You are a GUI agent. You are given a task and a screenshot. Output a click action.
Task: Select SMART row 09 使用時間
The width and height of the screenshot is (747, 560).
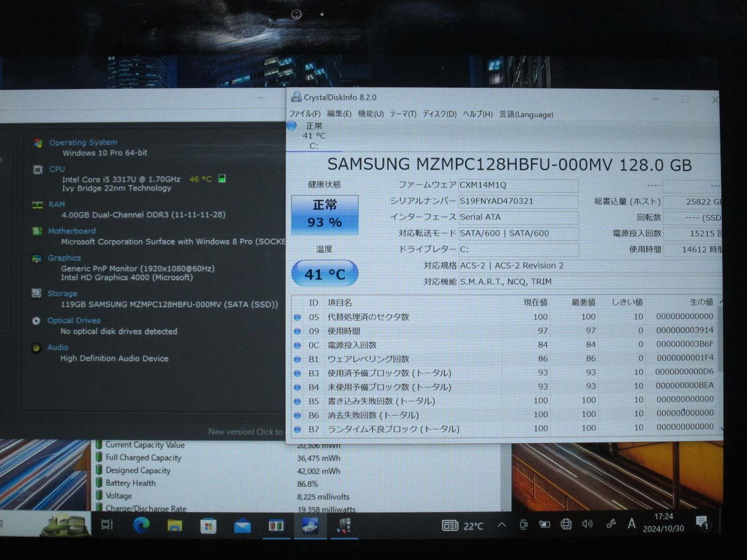504,331
